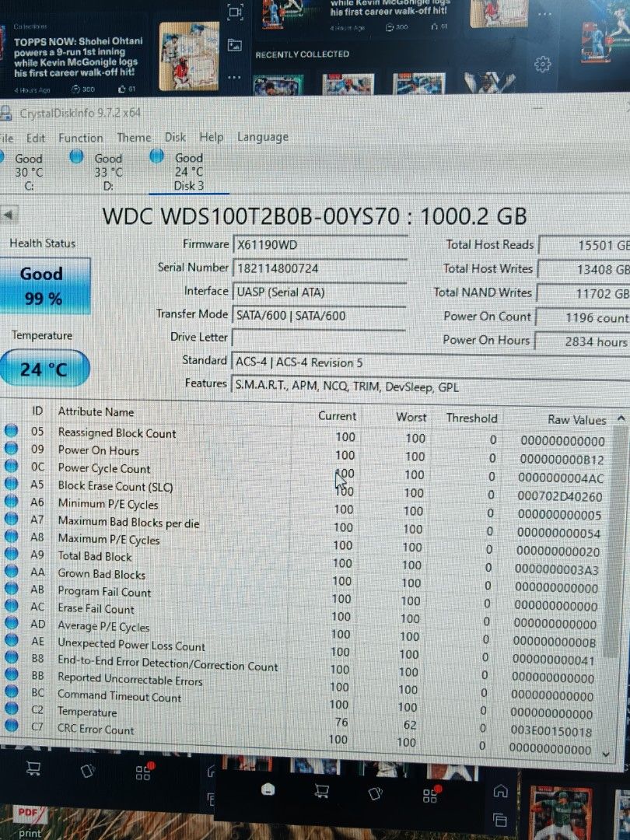This screenshot has width=630, height=840.
Task: Open the Language menu
Action: click(263, 138)
